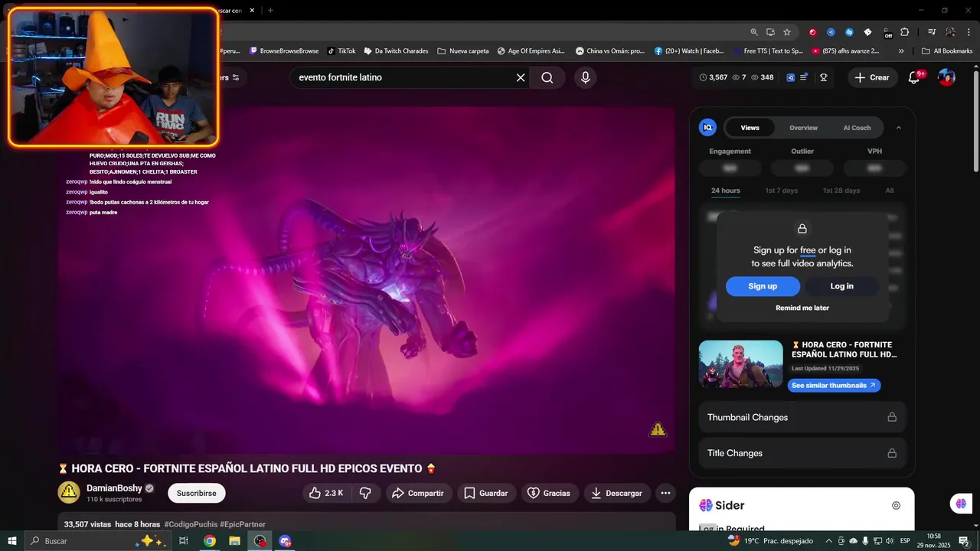This screenshot has height=551, width=980.
Task: Select the All time range
Action: pos(890,191)
